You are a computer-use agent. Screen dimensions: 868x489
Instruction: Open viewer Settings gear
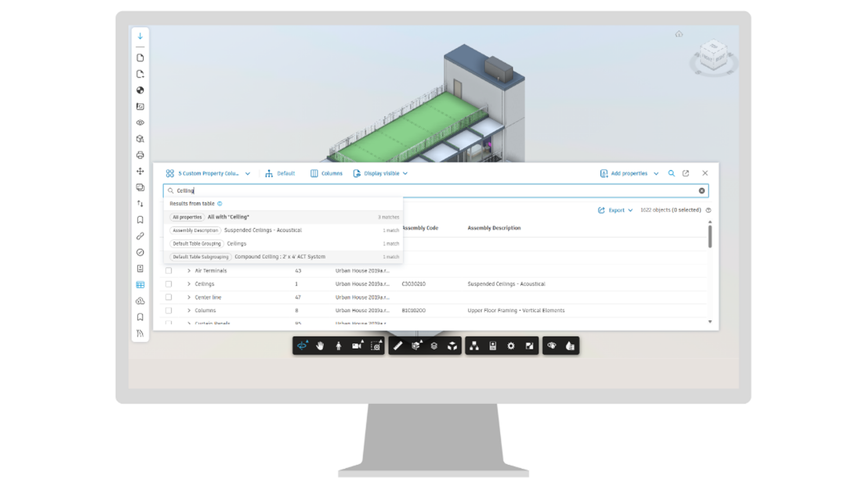pos(511,346)
